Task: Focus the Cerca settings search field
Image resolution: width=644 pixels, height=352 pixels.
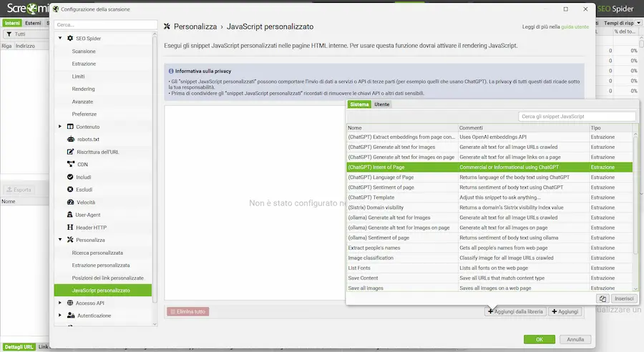Action: click(x=106, y=24)
